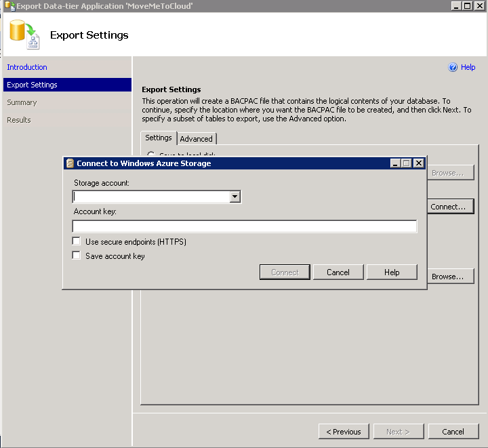Viewport: 488px width, 448px height.
Task: Click the wizard window title bar icon
Action: tap(9, 5)
